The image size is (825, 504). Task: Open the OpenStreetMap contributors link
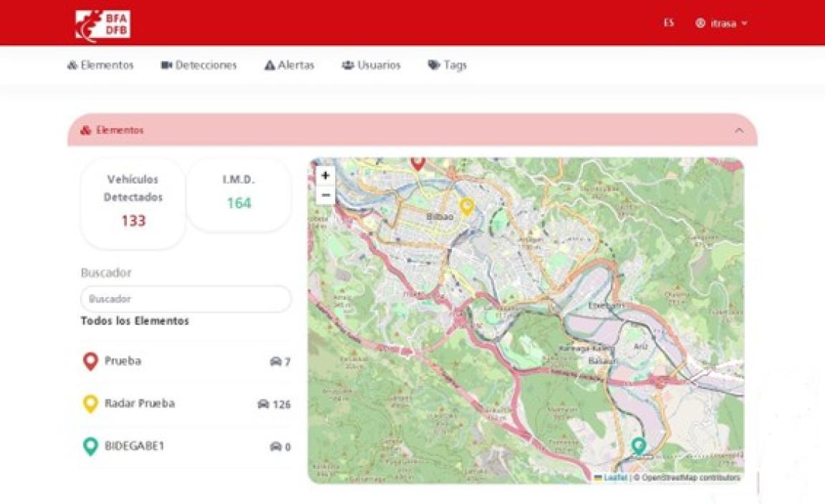click(x=691, y=478)
